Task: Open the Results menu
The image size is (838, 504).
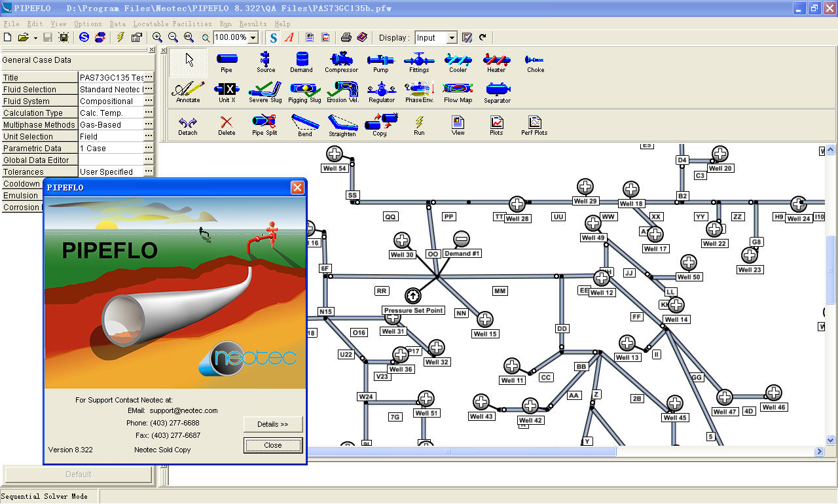Action: coord(253,24)
